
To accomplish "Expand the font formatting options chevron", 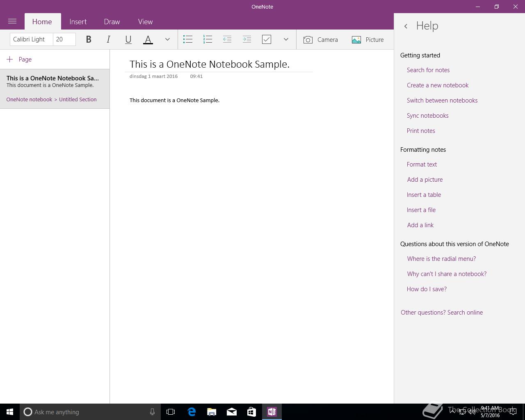I will pos(167,39).
